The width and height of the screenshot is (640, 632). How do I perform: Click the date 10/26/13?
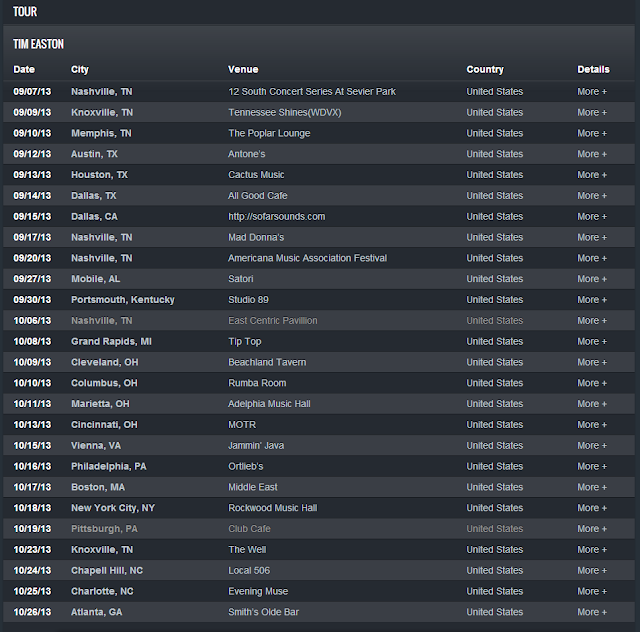click(32, 612)
